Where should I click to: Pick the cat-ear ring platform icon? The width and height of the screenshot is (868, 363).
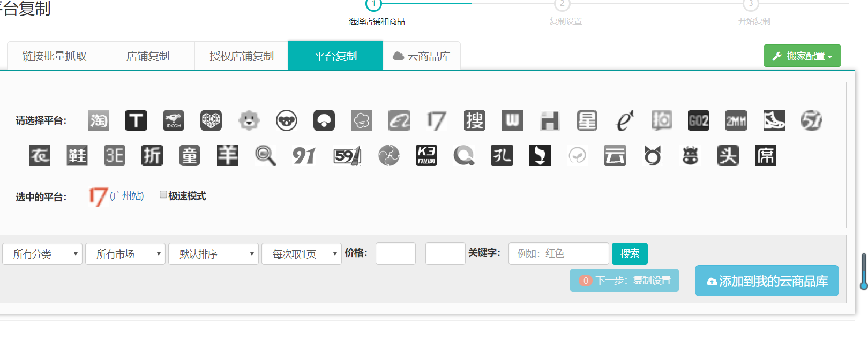[x=653, y=155]
